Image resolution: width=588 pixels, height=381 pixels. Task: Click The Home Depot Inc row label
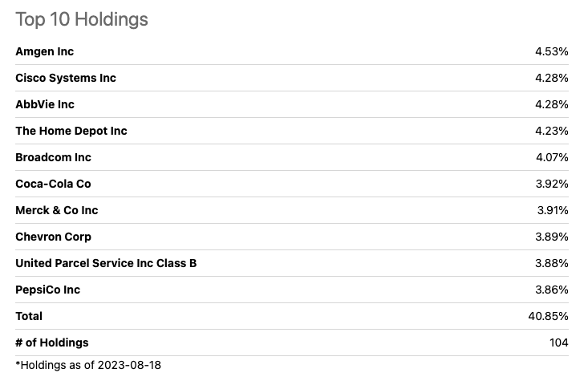click(71, 131)
